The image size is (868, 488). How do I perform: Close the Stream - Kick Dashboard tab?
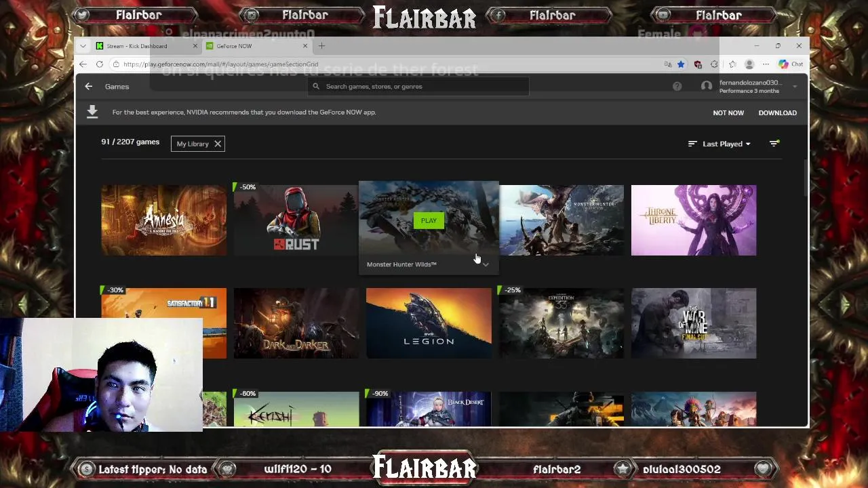pos(195,46)
